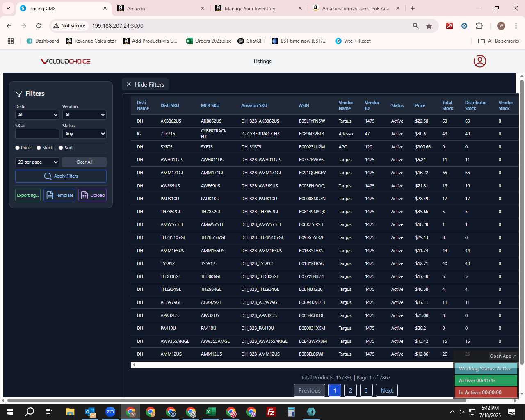
Task: Open the Chrome extensions puzzle icon
Action: click(479, 26)
